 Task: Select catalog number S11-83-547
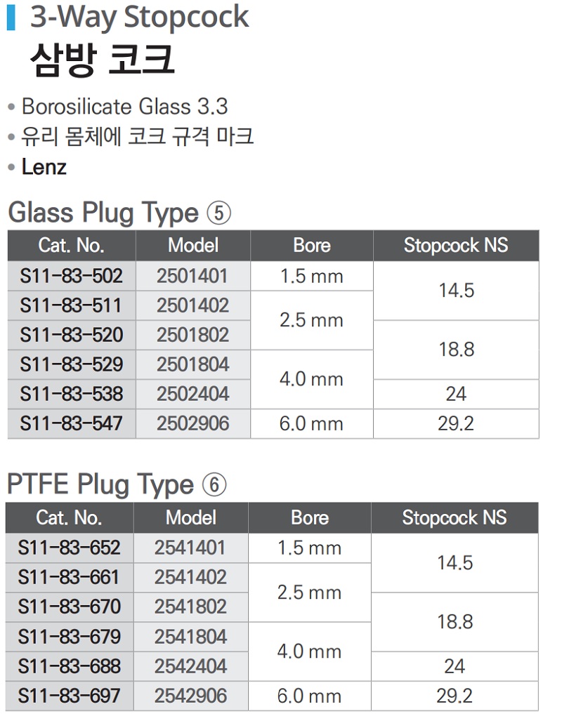[x=71, y=424]
